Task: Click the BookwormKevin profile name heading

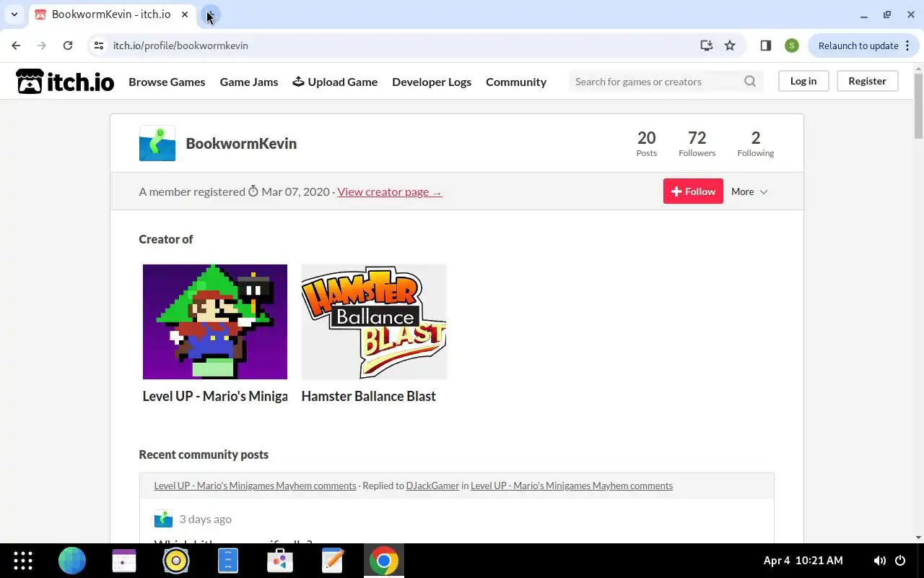Action: tap(241, 143)
